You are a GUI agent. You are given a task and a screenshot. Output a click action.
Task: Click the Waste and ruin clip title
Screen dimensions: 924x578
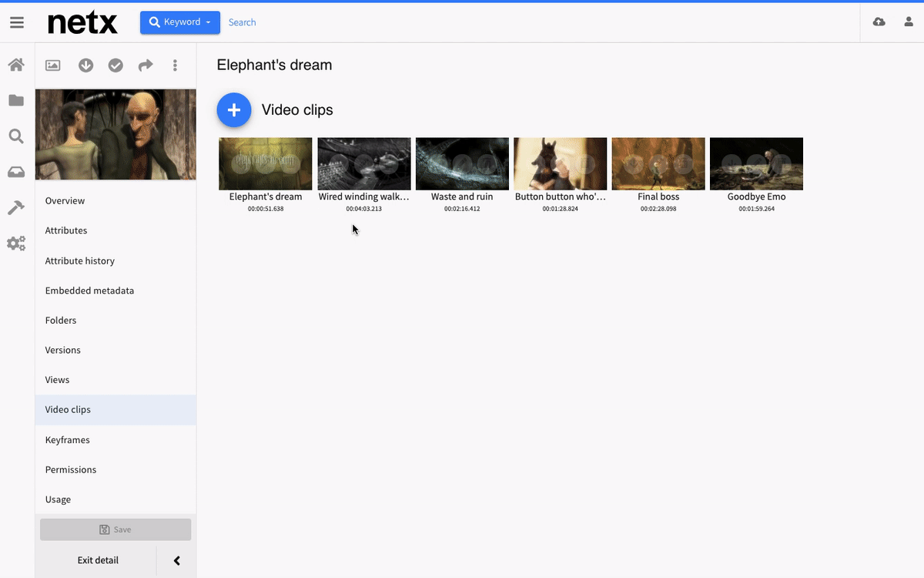point(462,197)
